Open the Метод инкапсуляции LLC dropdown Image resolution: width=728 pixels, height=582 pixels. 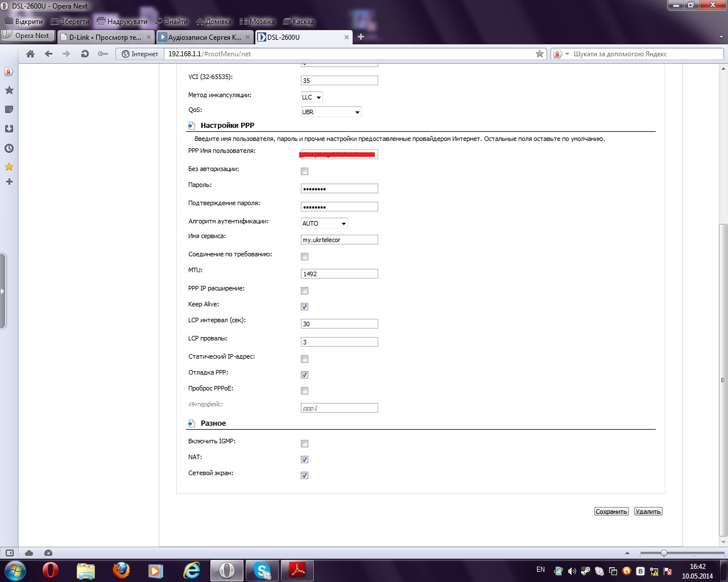pos(312,97)
